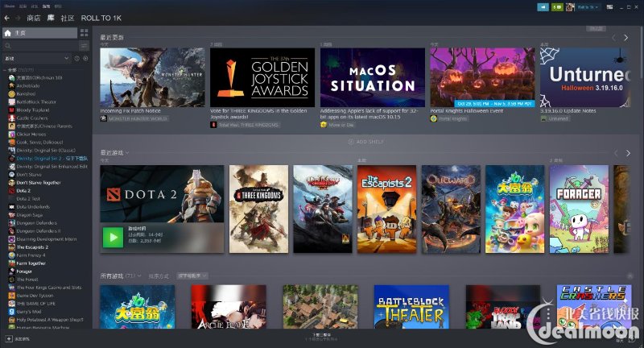Image resolution: width=644 pixels, height=348 pixels.
Task: Open The Escapists 2 game cover
Action: [x=387, y=209]
